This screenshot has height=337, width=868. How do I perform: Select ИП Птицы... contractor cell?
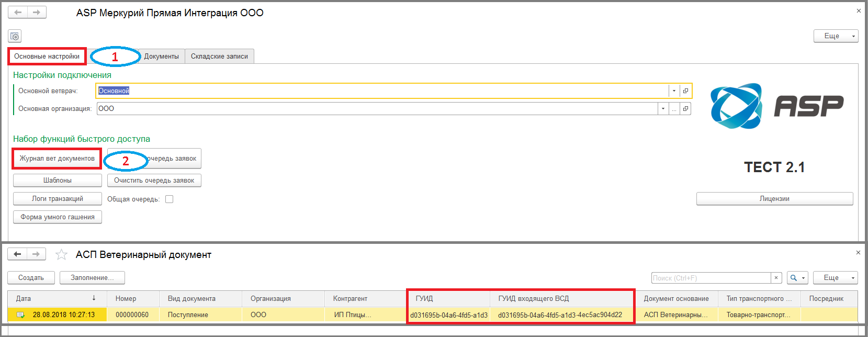click(x=366, y=314)
